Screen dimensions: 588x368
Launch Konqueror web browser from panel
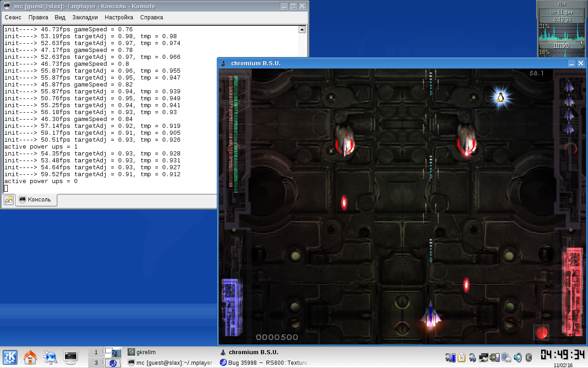tap(50, 357)
